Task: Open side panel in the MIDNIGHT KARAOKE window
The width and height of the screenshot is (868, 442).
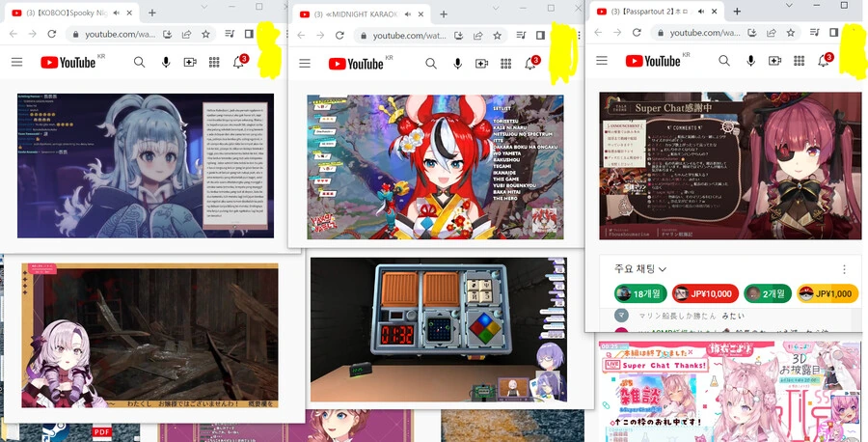Action: [540, 36]
